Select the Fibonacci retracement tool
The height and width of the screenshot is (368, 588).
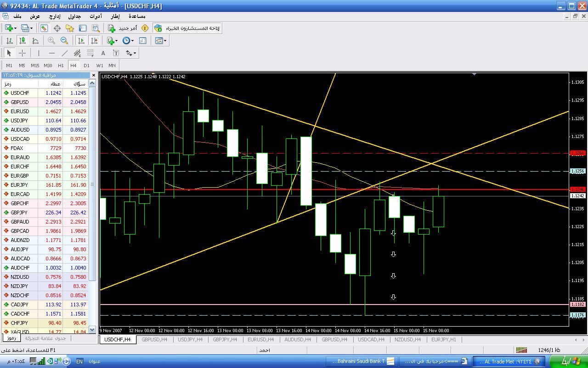pos(90,53)
